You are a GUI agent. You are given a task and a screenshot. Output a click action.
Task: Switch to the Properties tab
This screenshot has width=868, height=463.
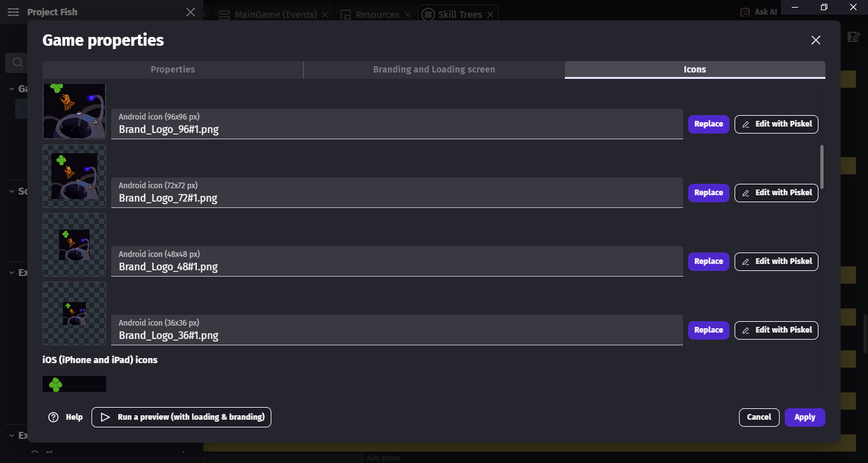click(173, 69)
